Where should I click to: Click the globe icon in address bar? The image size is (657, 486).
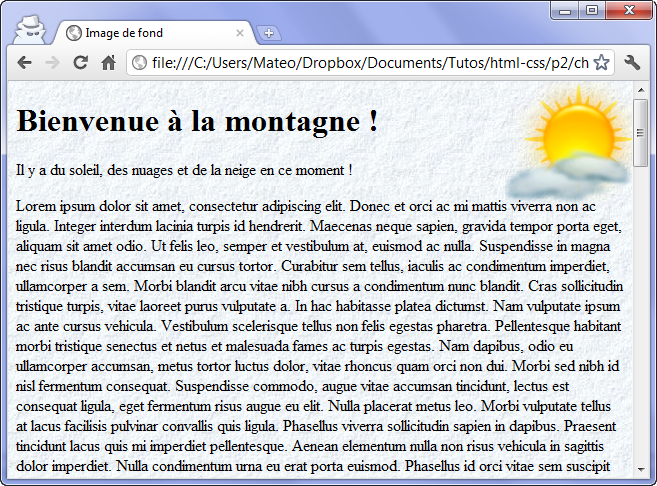[141, 63]
